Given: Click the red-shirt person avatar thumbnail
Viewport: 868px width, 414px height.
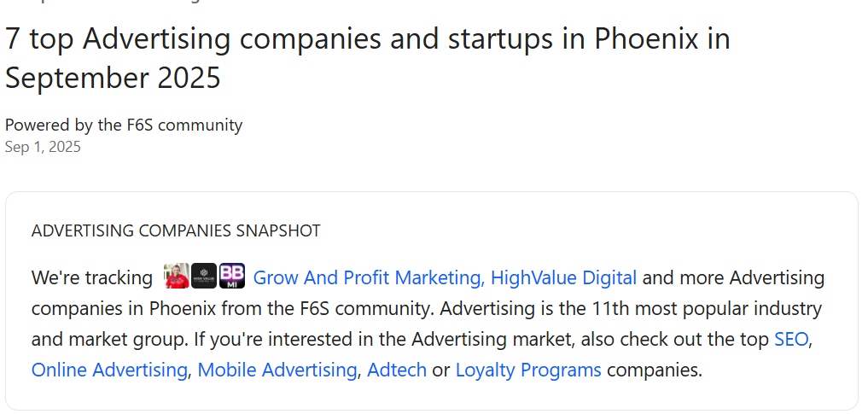Looking at the screenshot, I should coord(177,276).
